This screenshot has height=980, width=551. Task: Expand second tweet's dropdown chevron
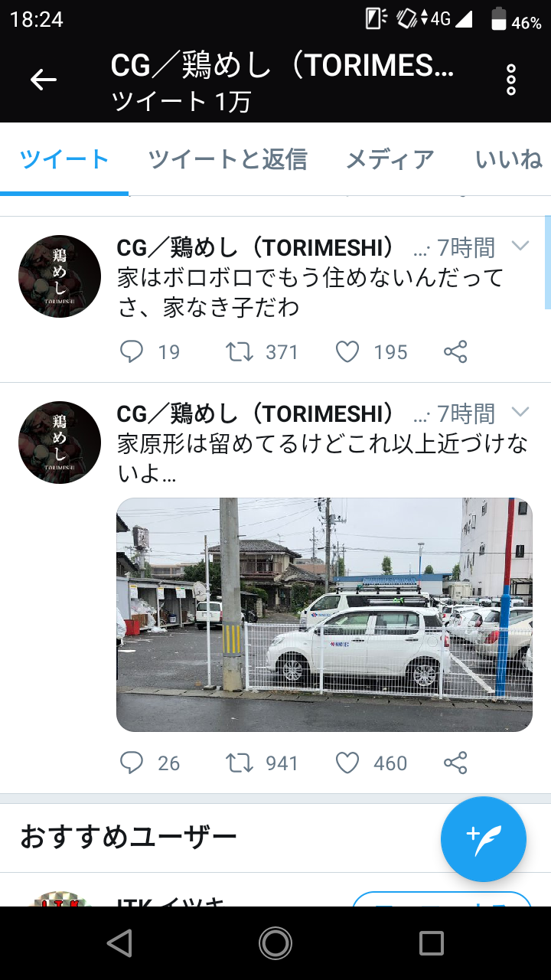(520, 412)
